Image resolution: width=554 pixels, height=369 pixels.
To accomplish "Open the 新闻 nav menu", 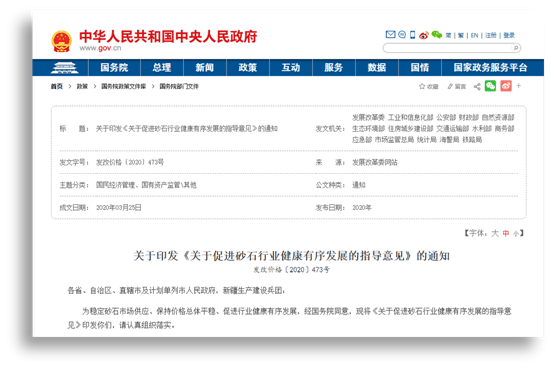I will tap(205, 68).
